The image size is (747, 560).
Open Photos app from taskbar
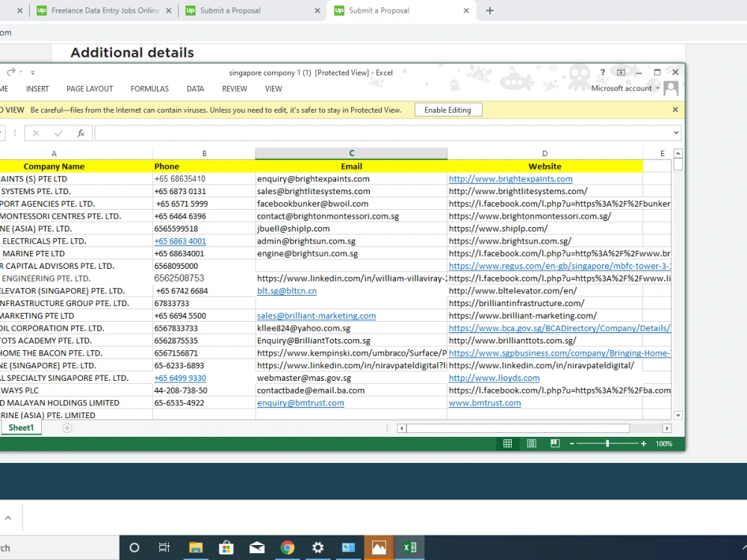coord(379,547)
